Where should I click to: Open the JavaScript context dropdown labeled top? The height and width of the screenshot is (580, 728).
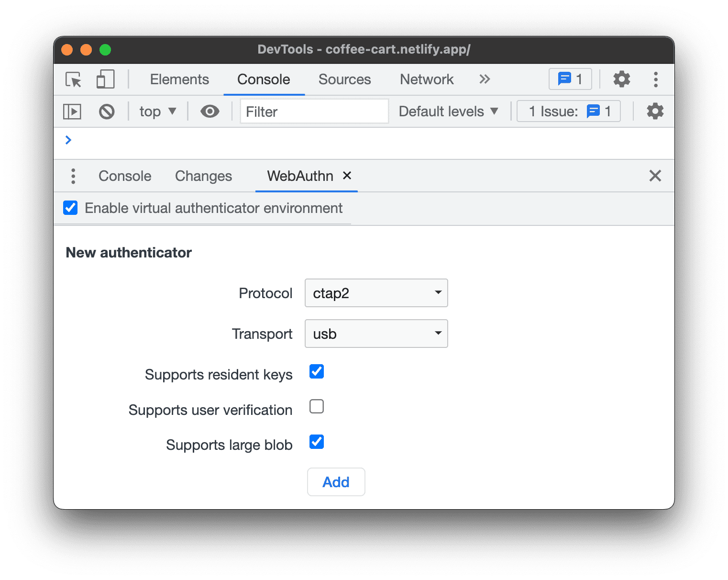pyautogui.click(x=157, y=111)
